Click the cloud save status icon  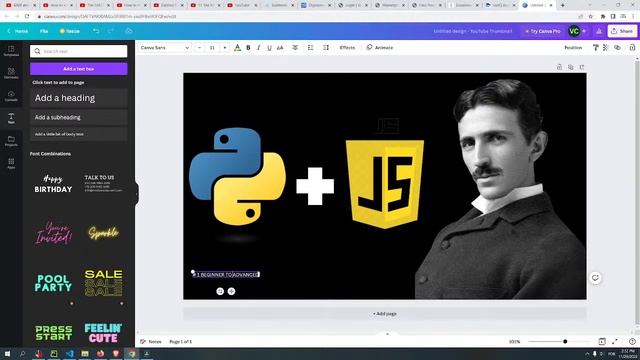coord(129,31)
